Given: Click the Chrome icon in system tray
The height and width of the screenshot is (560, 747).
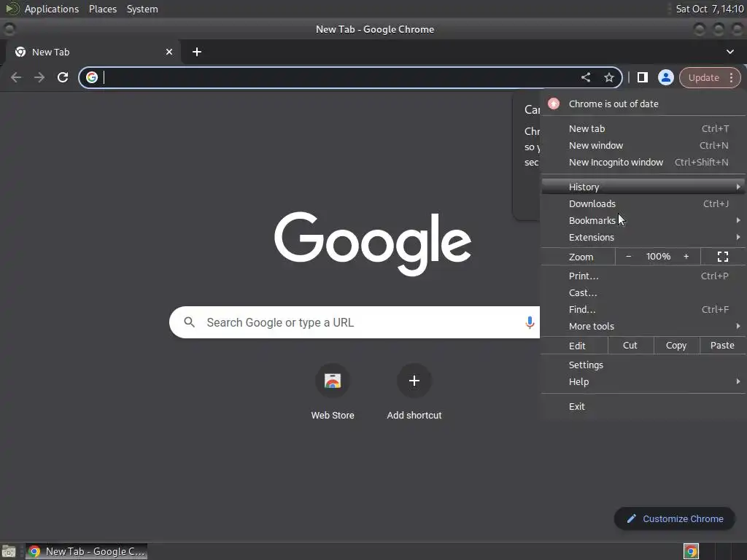Looking at the screenshot, I should pyautogui.click(x=691, y=551).
